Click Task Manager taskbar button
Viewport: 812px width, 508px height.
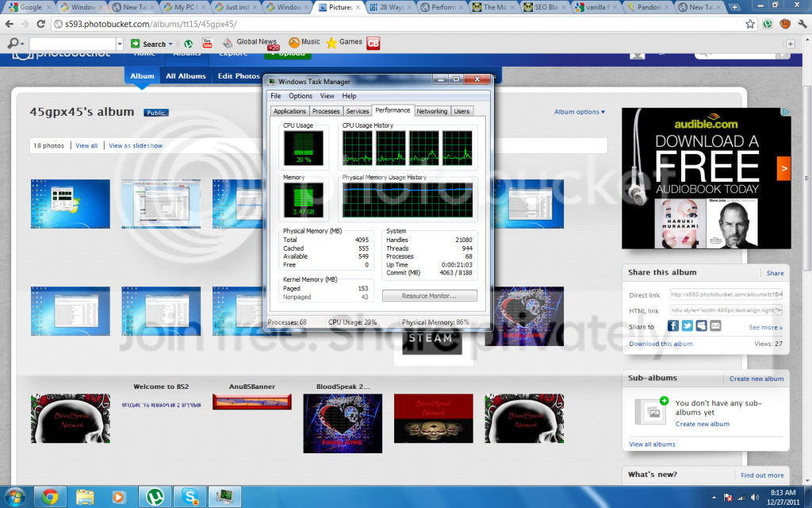[224, 497]
